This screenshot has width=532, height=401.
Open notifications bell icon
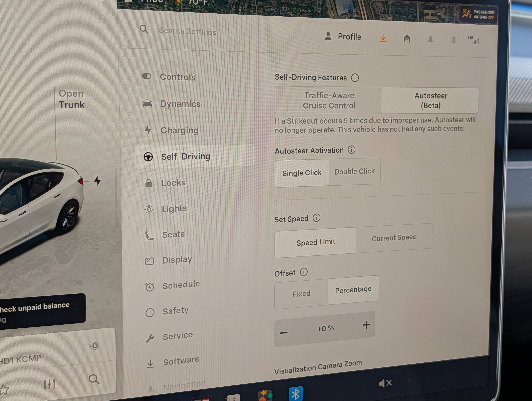(x=430, y=39)
